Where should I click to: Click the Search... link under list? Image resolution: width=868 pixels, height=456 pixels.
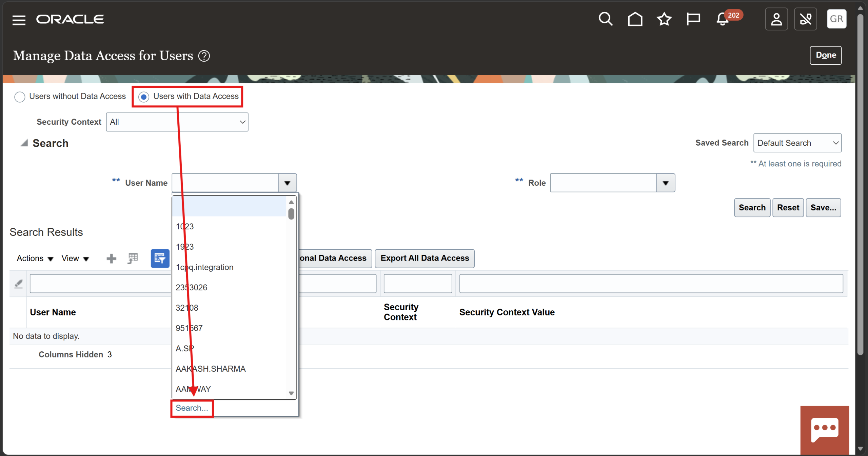(x=192, y=408)
